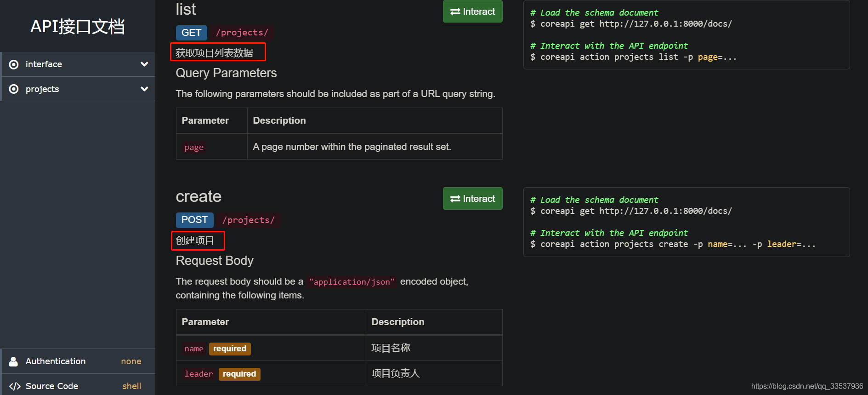Screen dimensions: 868x395
Task: Click the coreapi action projects create command
Action: point(673,244)
